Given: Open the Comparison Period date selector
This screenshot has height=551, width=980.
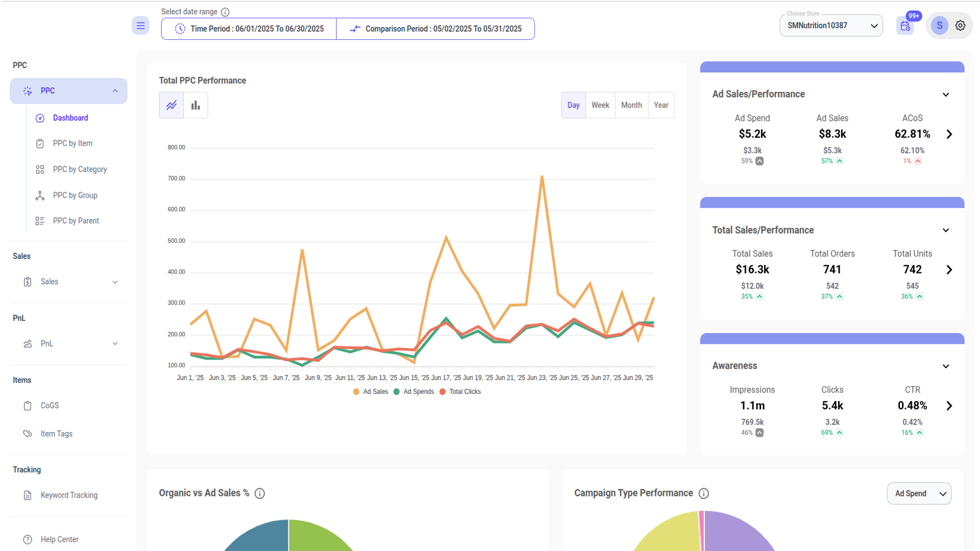Looking at the screenshot, I should pos(435,29).
